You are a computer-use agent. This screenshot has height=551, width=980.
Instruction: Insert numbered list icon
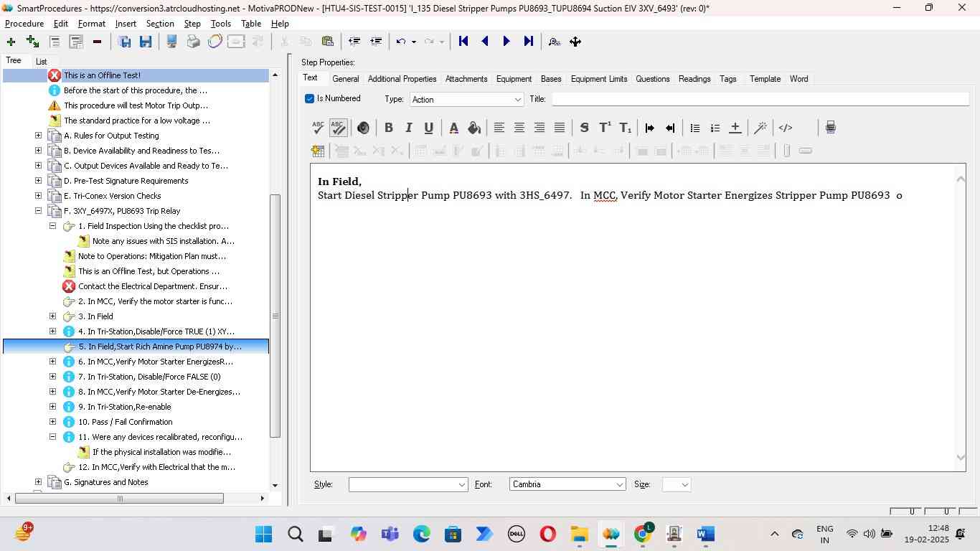[715, 128]
